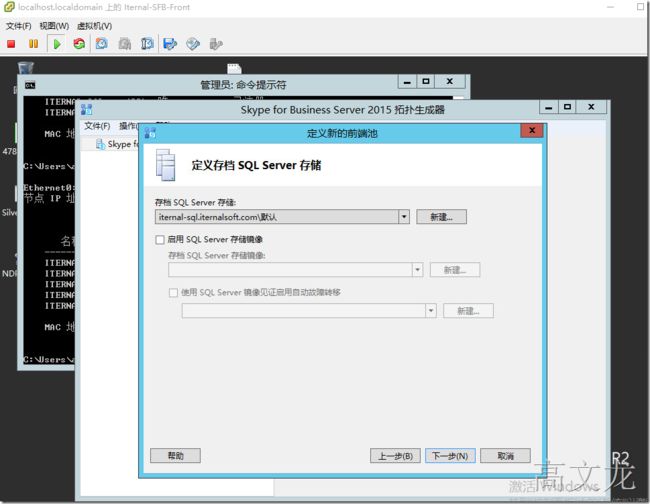650x504 pixels.
Task: Close the 定义新的前端池 wizard dialog
Action: (x=532, y=131)
